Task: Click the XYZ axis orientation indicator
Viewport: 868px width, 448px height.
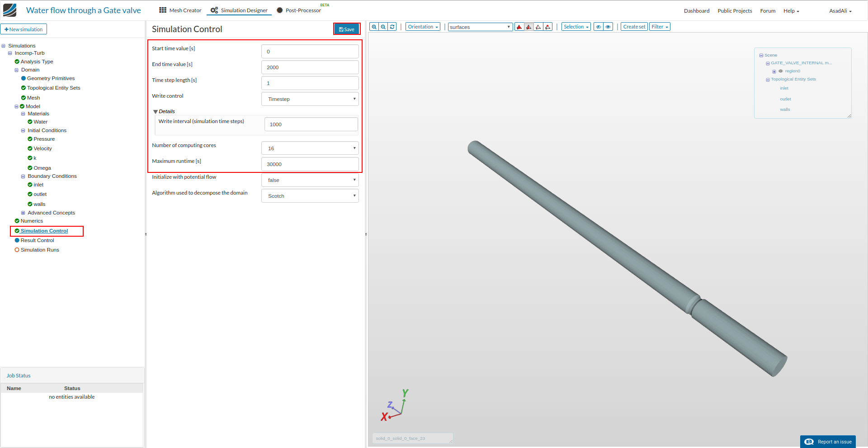Action: [x=395, y=405]
